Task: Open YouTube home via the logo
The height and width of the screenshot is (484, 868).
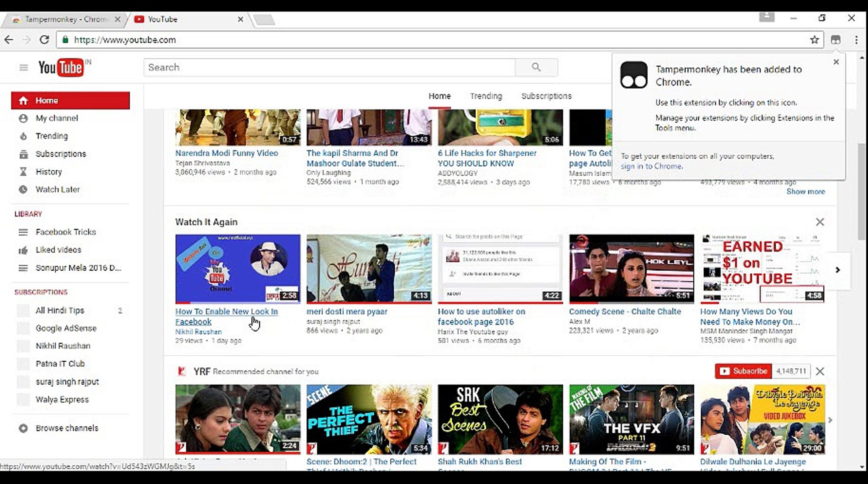Action: coord(61,67)
